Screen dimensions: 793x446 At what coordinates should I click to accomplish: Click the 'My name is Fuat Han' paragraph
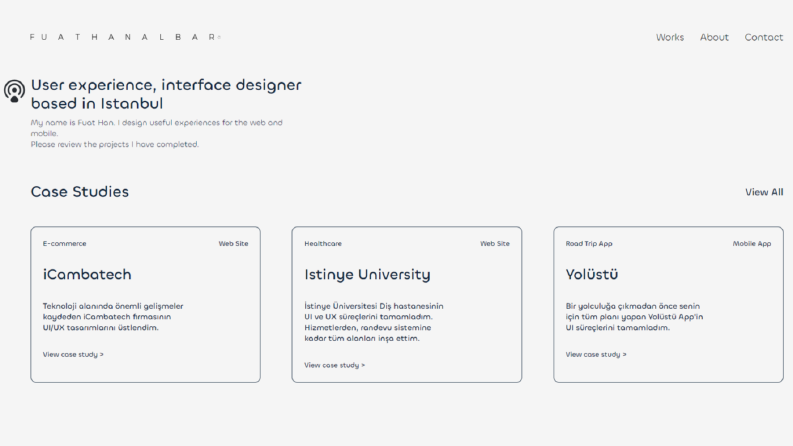pos(156,128)
